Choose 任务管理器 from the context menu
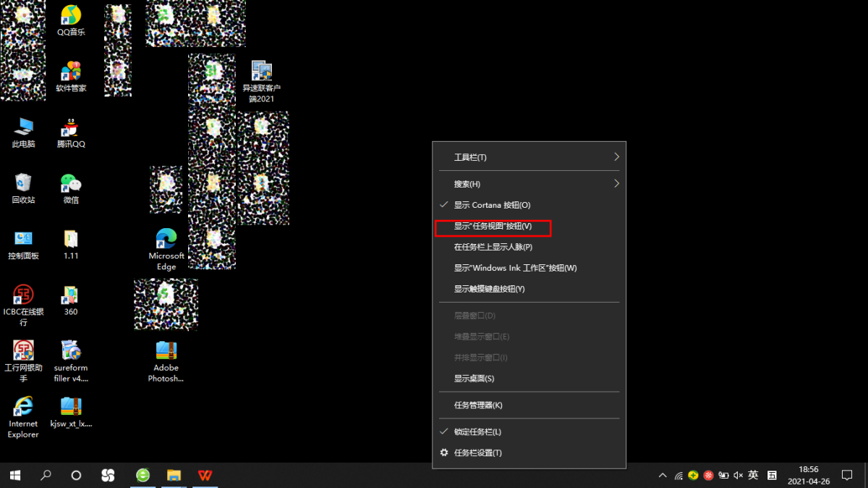868x488 pixels. tap(477, 405)
